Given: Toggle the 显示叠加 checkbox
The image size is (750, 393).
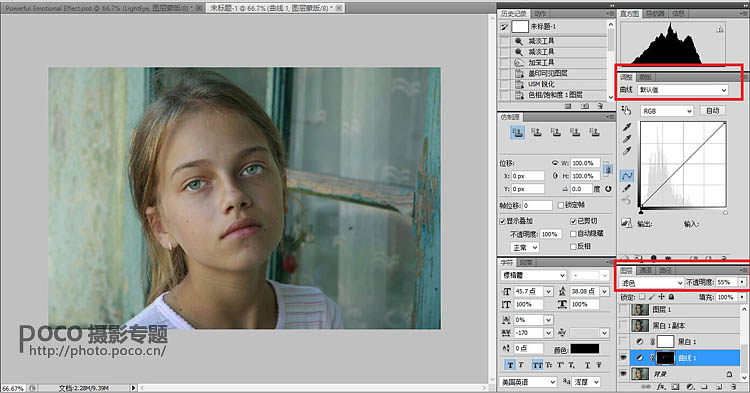Looking at the screenshot, I should 503,221.
